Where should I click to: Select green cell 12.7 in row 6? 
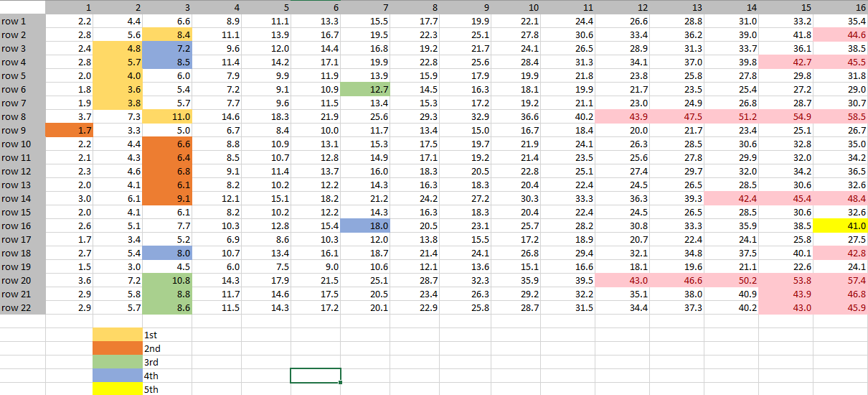coord(365,89)
